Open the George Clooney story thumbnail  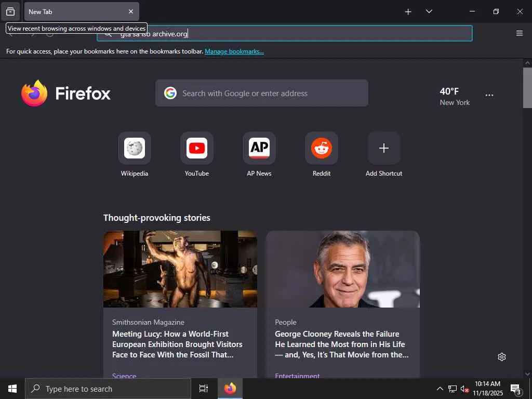pos(343,269)
